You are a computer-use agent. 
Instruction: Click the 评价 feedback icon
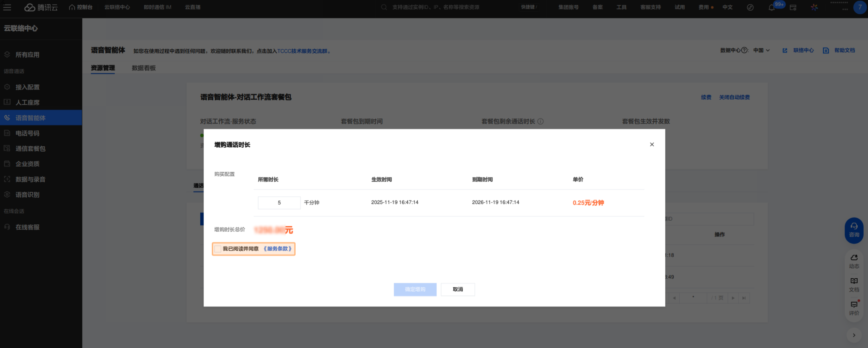pyautogui.click(x=853, y=308)
